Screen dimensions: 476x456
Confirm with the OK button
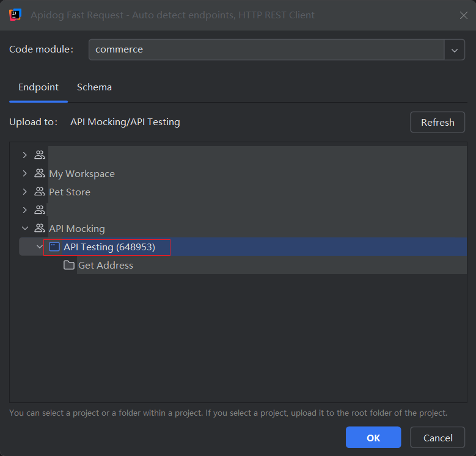[373, 438]
